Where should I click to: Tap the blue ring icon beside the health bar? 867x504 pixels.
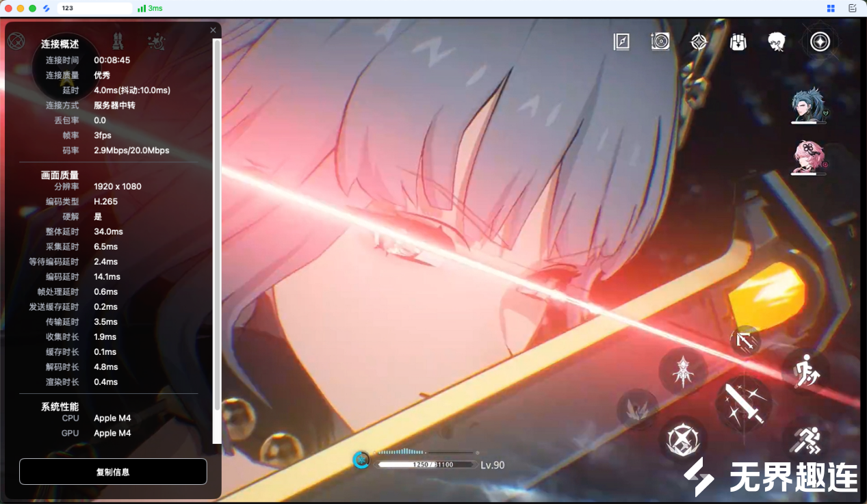[x=361, y=460]
